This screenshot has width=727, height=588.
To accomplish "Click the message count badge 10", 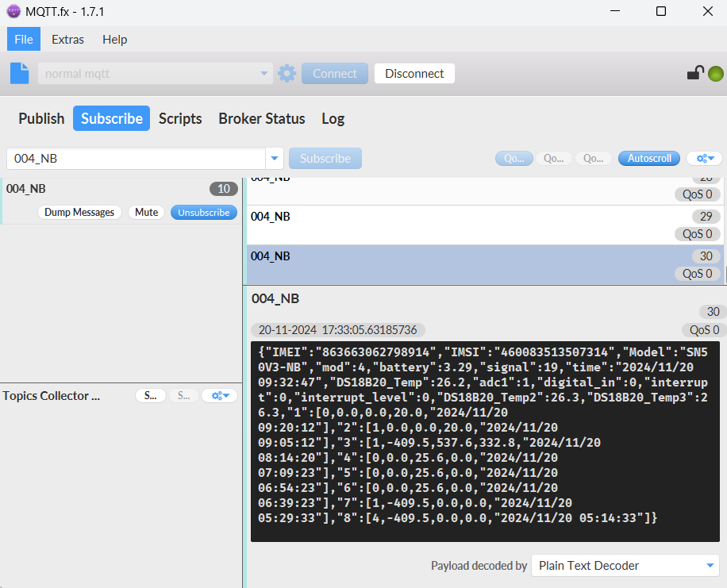I will point(224,189).
